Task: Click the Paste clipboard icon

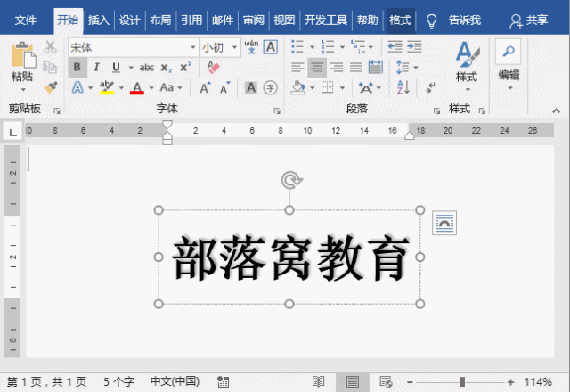Action: click(23, 55)
